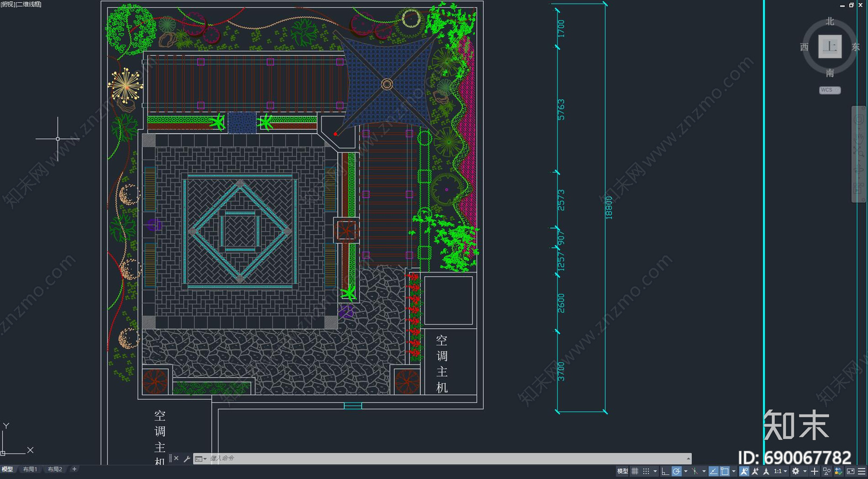Rotate view to South via 南 label
Viewport: 868px width, 479px height.
point(830,73)
